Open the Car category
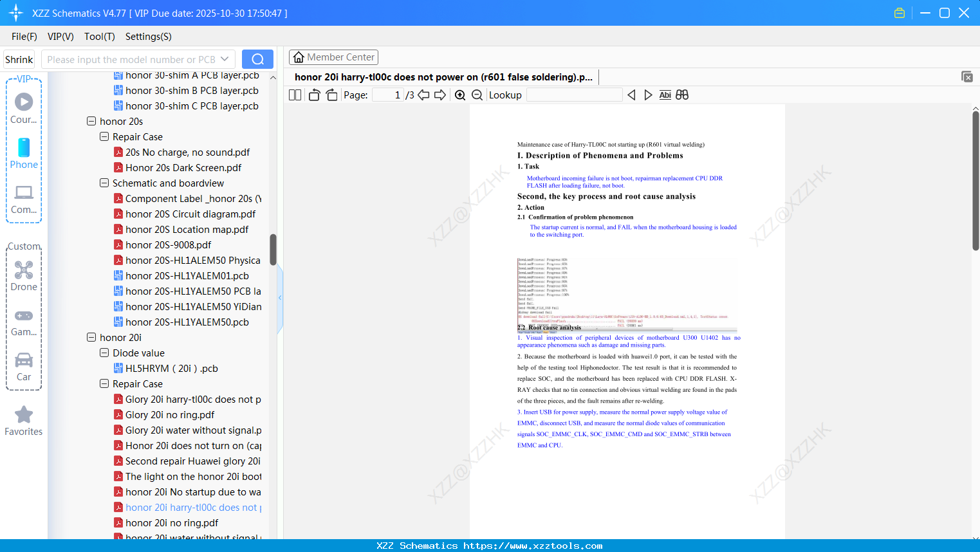 (x=24, y=367)
